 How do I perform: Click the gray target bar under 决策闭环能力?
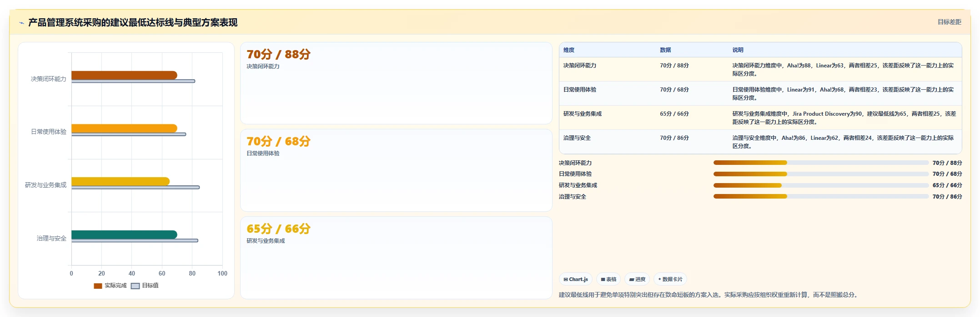point(133,81)
